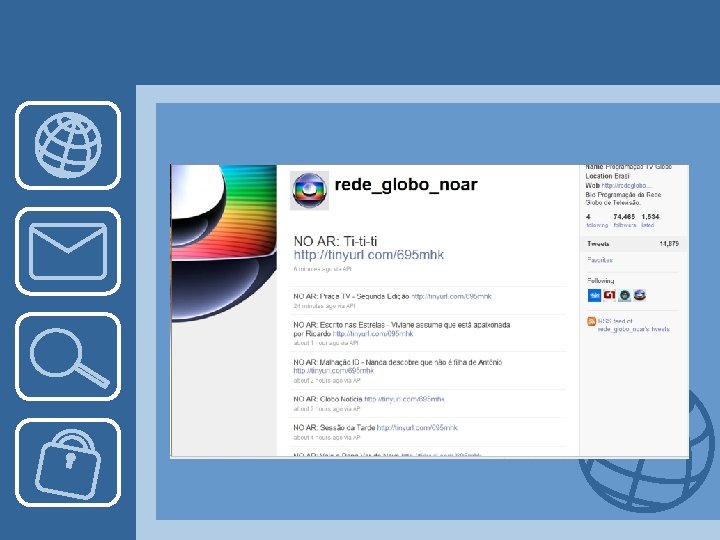Image resolution: width=720 pixels, height=540 pixels.
Task: Select the Favorites item in the sidebar
Action: click(x=600, y=260)
